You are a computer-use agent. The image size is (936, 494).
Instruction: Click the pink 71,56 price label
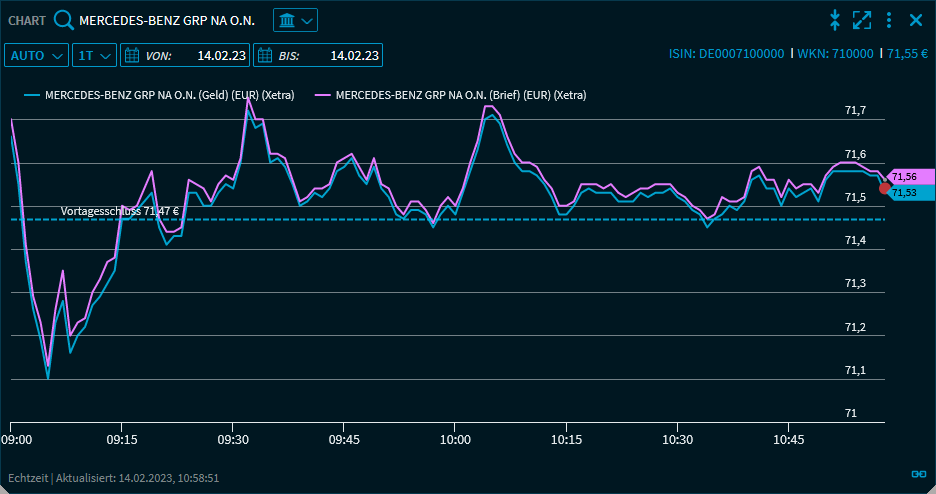[911, 176]
